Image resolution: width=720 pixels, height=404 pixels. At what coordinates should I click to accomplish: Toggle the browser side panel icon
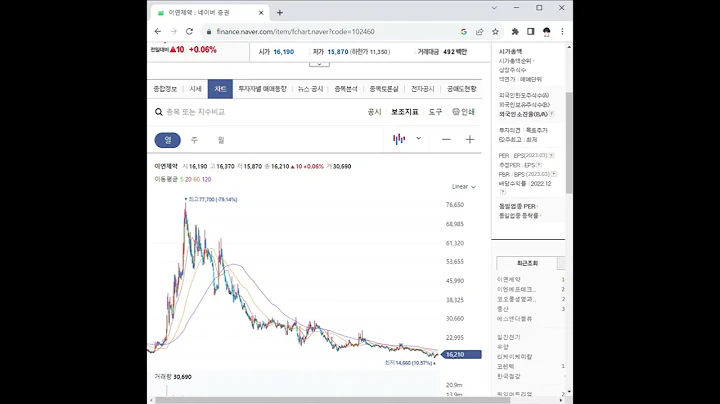point(530,32)
